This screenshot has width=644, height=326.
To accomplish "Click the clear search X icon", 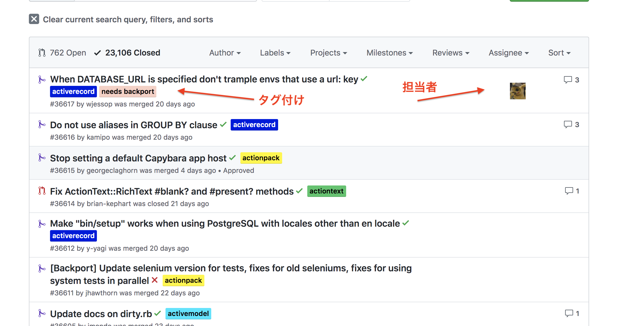I will (x=34, y=19).
